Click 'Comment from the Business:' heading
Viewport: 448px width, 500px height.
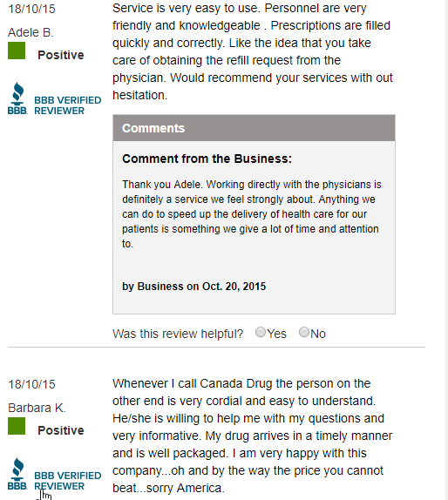(207, 159)
